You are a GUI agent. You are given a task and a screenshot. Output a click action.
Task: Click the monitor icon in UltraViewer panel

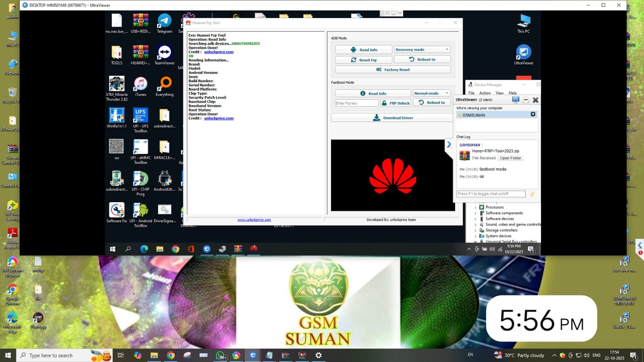[516, 100]
